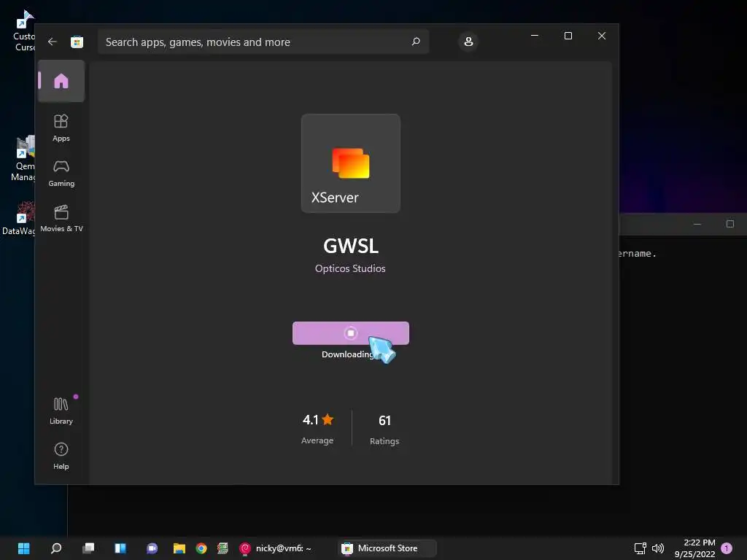Minimize the background terminal window
Image resolution: width=747 pixels, height=560 pixels.
coord(697,224)
